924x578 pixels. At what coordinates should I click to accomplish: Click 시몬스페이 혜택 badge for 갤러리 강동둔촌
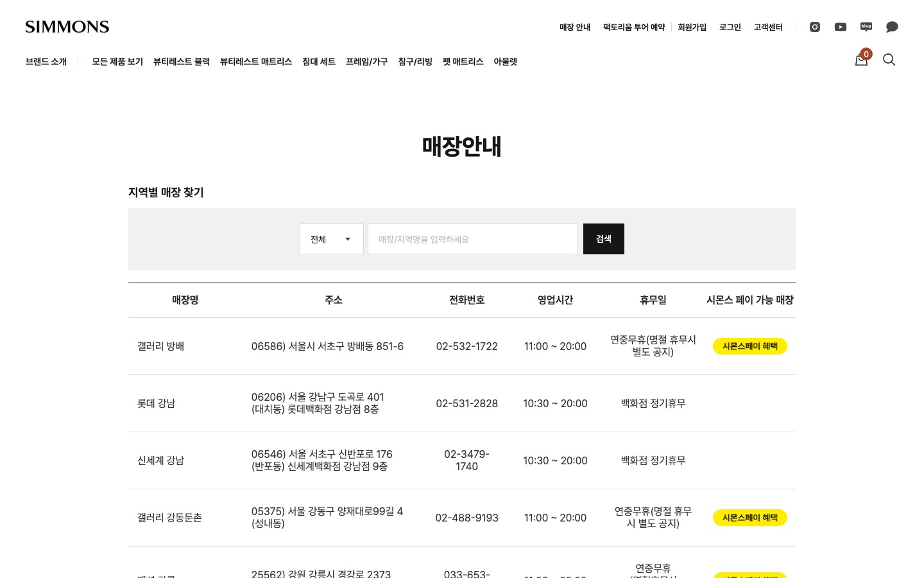pyautogui.click(x=750, y=518)
